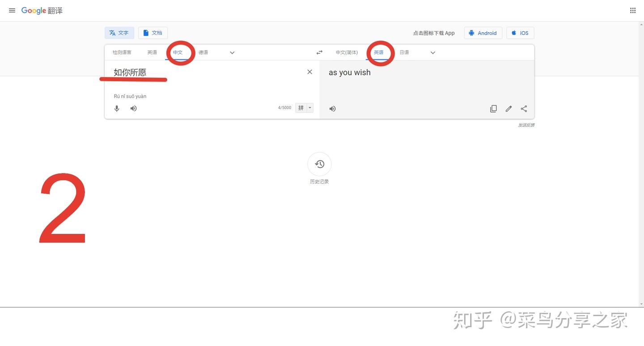
Task: Start voice input with microphone
Action: [x=117, y=108]
